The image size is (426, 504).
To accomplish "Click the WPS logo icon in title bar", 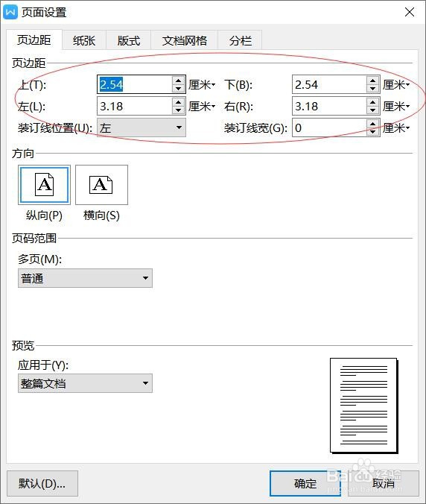I will pyautogui.click(x=10, y=12).
